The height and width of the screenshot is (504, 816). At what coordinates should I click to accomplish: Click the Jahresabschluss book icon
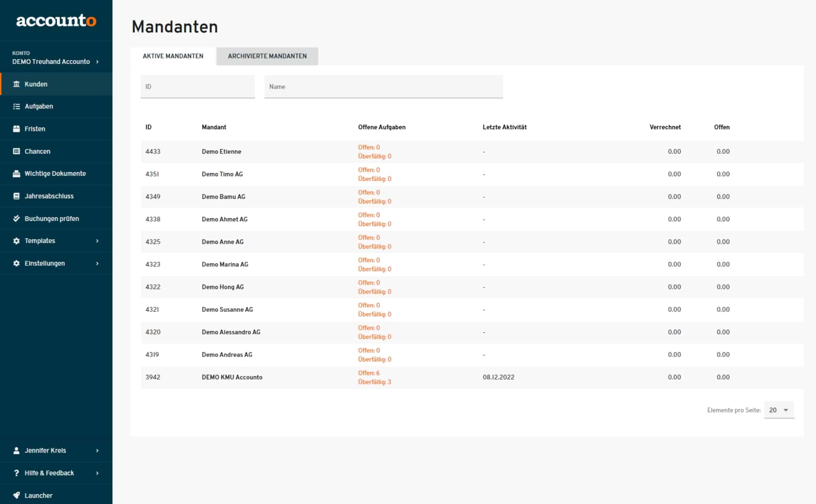coord(16,196)
